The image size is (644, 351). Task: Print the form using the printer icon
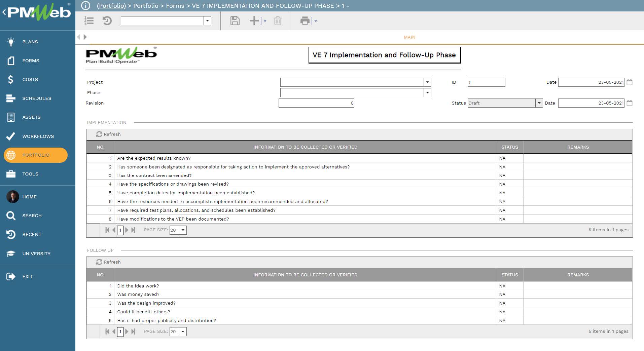[x=305, y=21]
